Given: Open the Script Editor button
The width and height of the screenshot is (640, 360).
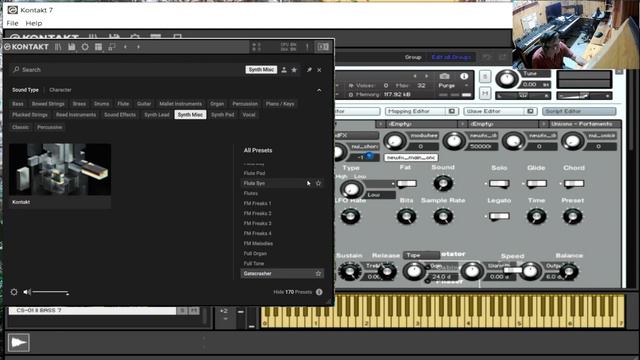Looking at the screenshot, I should point(579,111).
